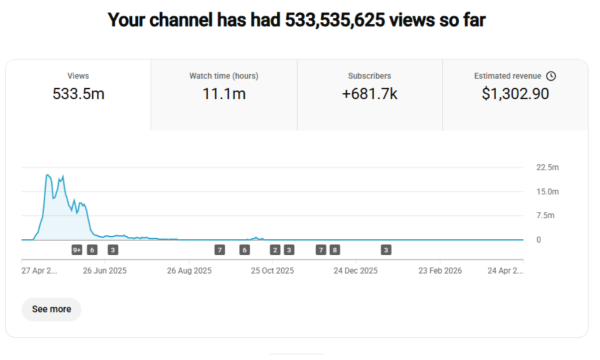The height and width of the screenshot is (360, 600).
Task: Click the 7.5m y-axis label
Action: pyautogui.click(x=545, y=215)
